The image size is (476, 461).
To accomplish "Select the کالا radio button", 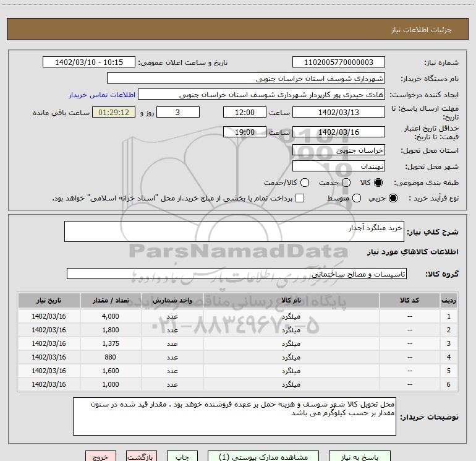I will (x=378, y=183).
